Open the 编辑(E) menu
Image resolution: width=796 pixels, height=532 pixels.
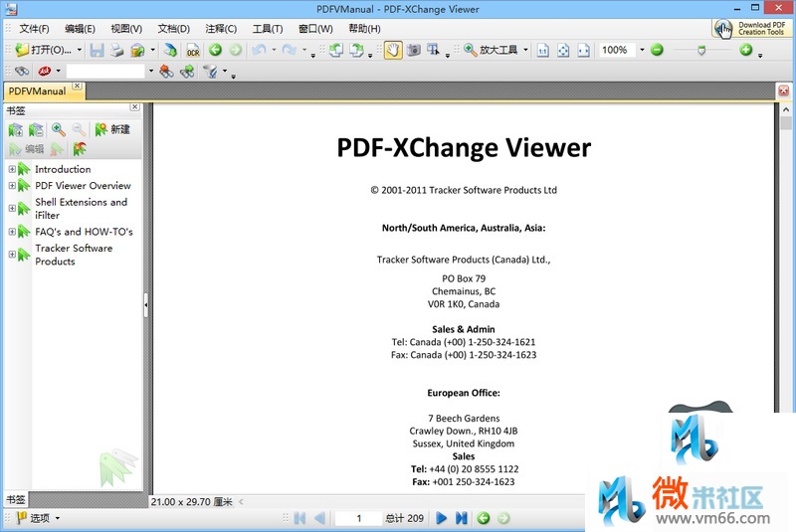(x=81, y=29)
